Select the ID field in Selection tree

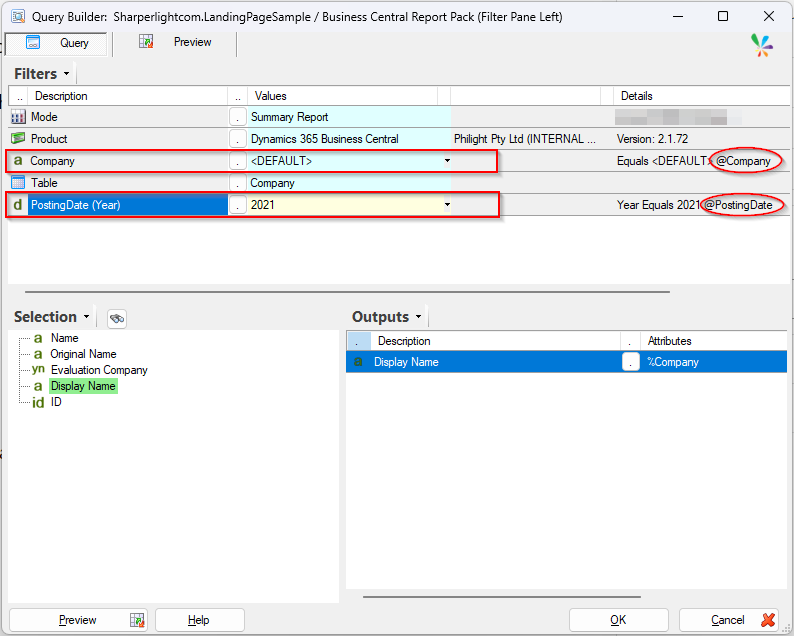point(56,402)
